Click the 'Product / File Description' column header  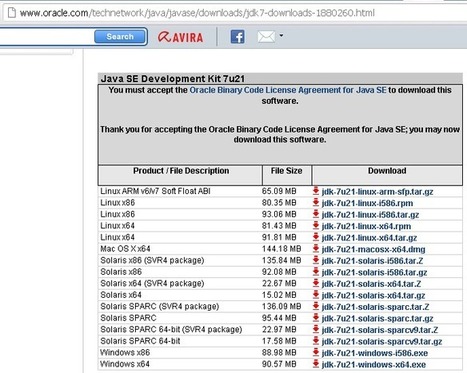pos(181,171)
